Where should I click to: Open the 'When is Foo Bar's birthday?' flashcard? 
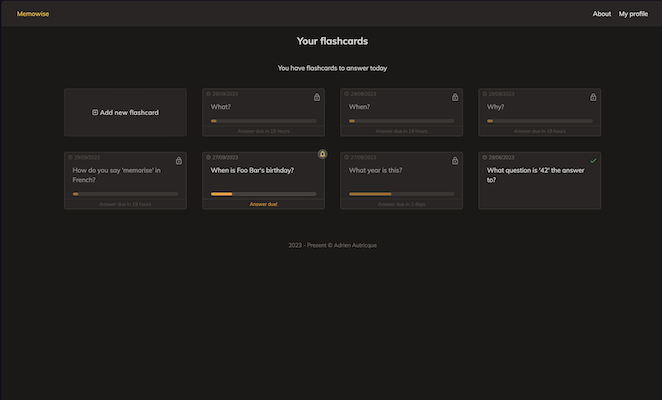point(252,170)
